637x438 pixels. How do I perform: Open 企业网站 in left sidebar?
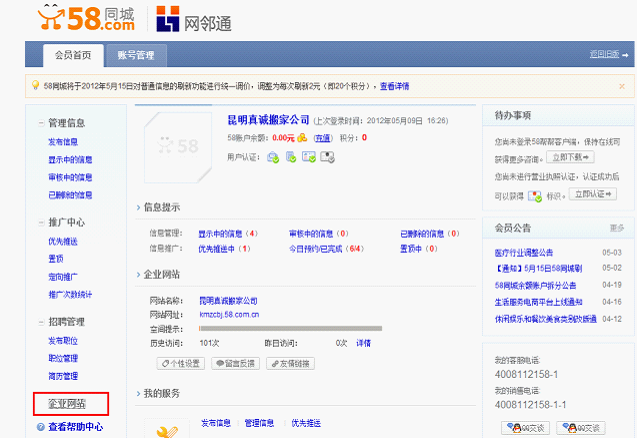(x=67, y=405)
